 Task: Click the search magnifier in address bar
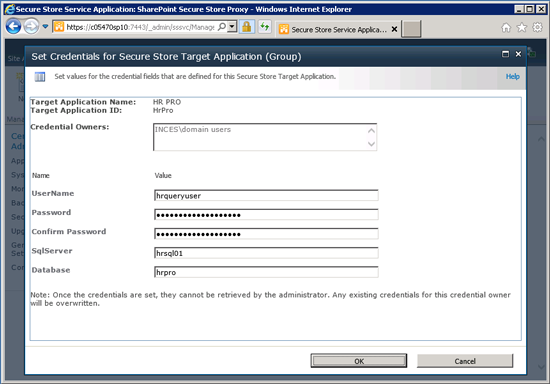222,27
